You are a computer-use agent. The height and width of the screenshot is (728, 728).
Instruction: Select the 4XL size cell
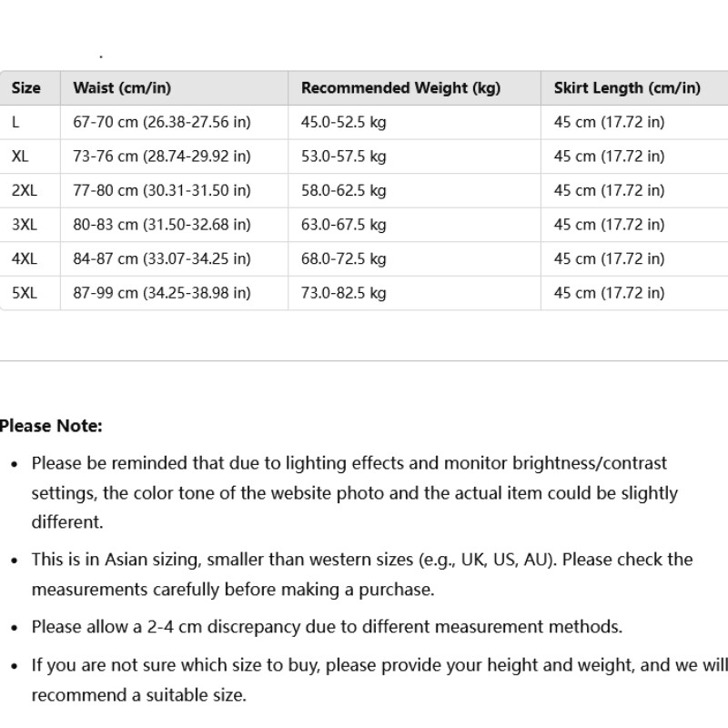(25, 258)
